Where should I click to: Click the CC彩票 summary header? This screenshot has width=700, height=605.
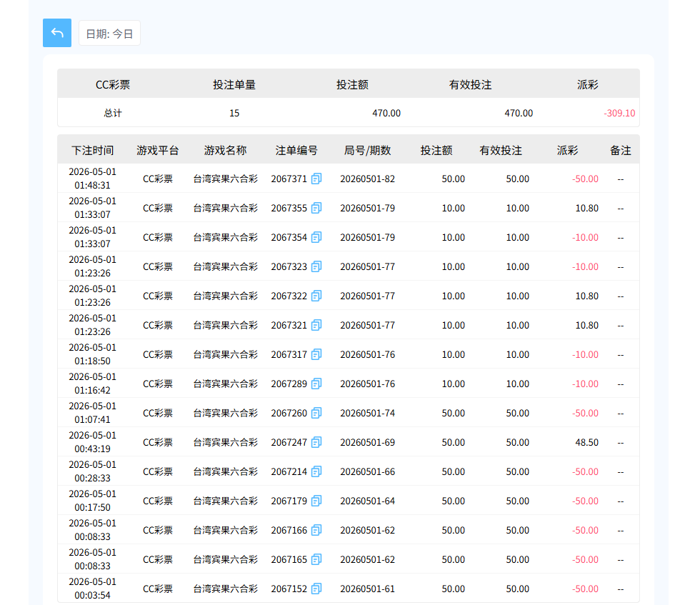click(113, 85)
